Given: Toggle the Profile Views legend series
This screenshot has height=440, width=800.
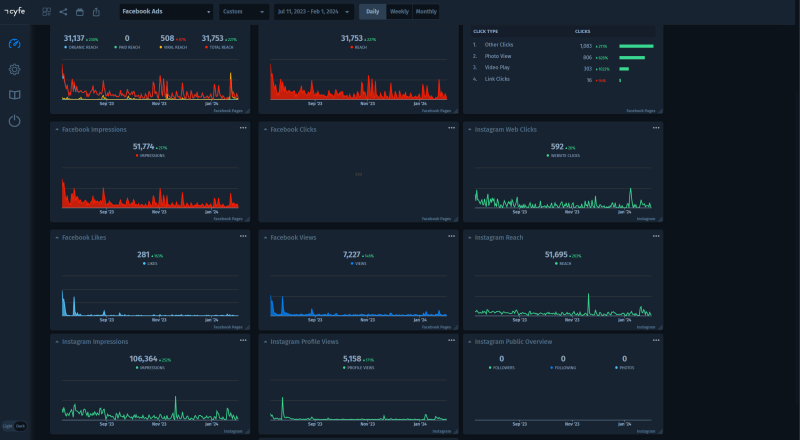Looking at the screenshot, I should tap(359, 368).
